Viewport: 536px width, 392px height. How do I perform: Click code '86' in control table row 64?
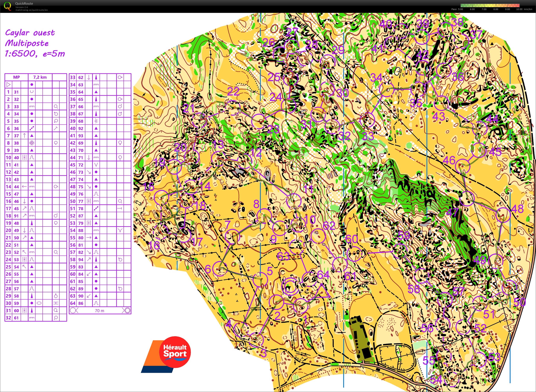81,303
